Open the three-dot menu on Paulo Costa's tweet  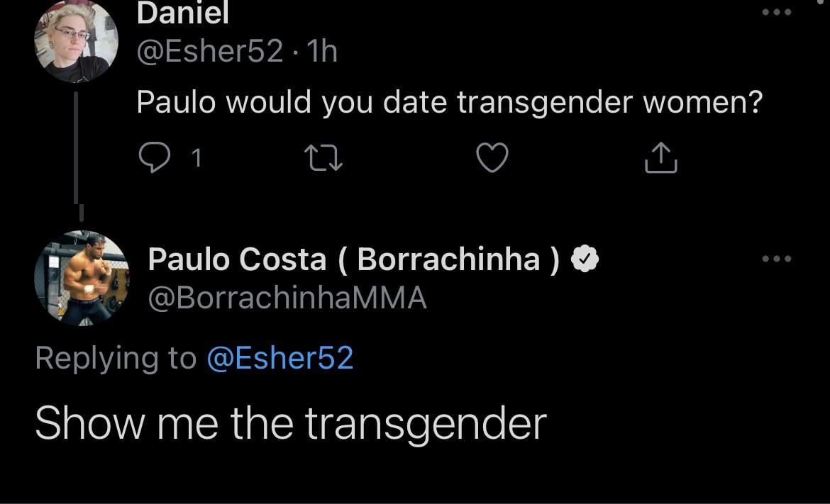(777, 259)
